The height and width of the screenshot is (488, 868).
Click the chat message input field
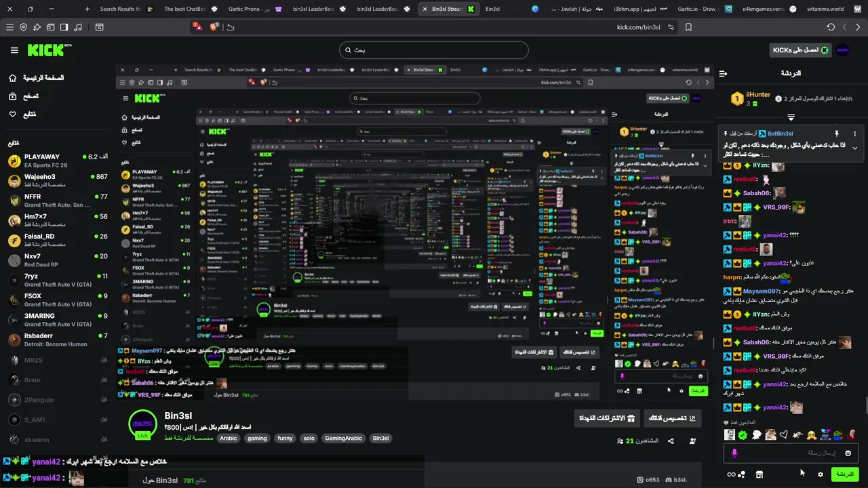click(x=791, y=453)
